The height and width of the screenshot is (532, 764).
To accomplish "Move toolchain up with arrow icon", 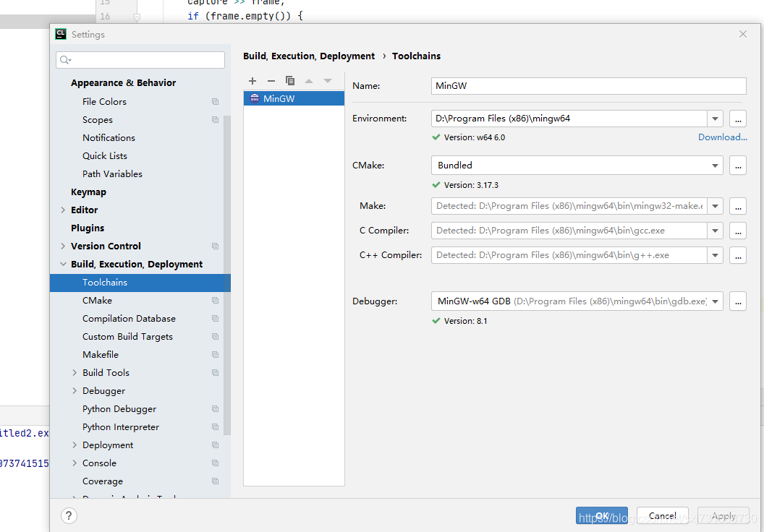I will [309, 81].
